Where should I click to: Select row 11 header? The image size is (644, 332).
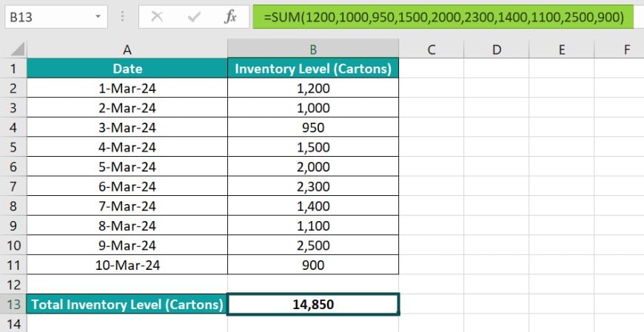13,265
